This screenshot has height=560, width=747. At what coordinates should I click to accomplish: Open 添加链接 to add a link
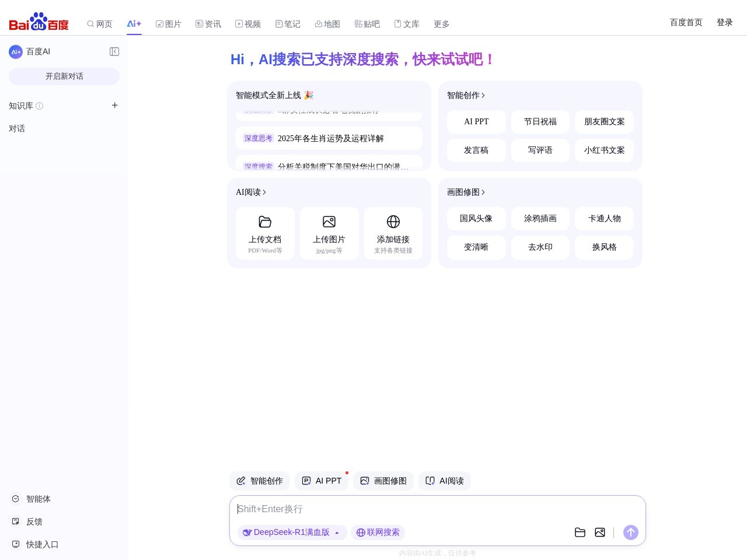pos(393,222)
